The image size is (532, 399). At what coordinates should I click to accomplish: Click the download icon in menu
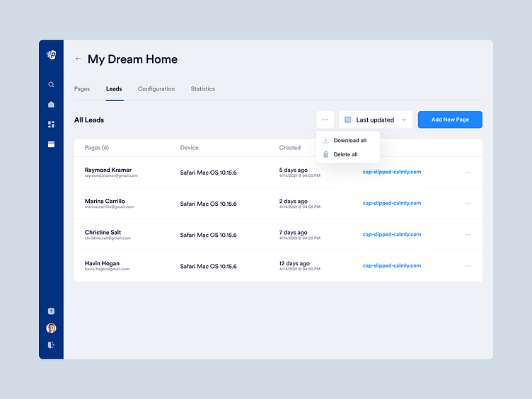(325, 140)
